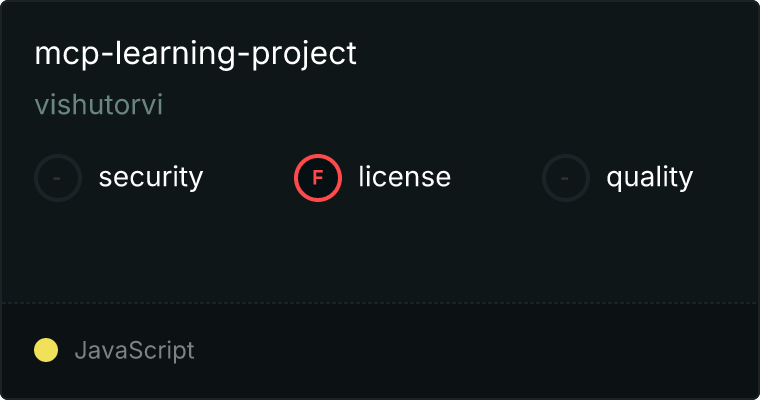Select the quality label text
Image resolution: width=760 pixels, height=400 pixels.
tap(649, 178)
